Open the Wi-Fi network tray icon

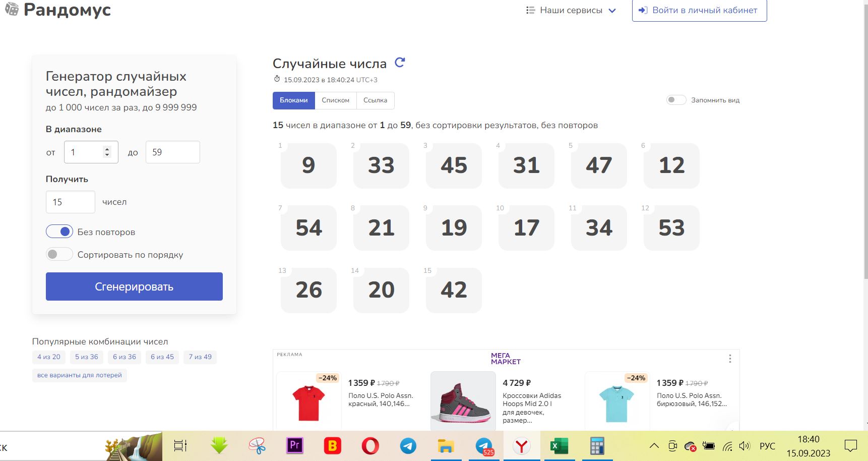727,446
